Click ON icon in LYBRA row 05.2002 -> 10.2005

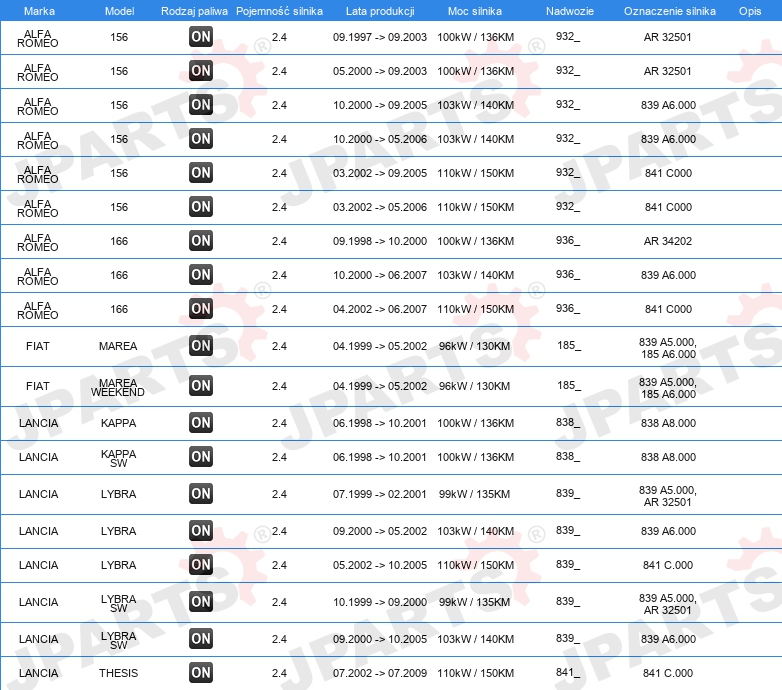point(201,564)
